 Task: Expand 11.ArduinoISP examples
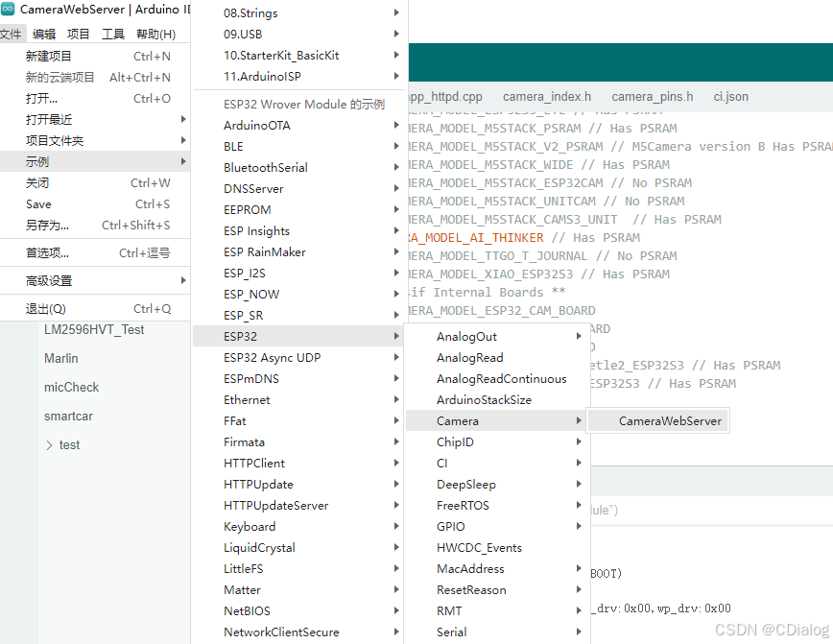(x=300, y=77)
